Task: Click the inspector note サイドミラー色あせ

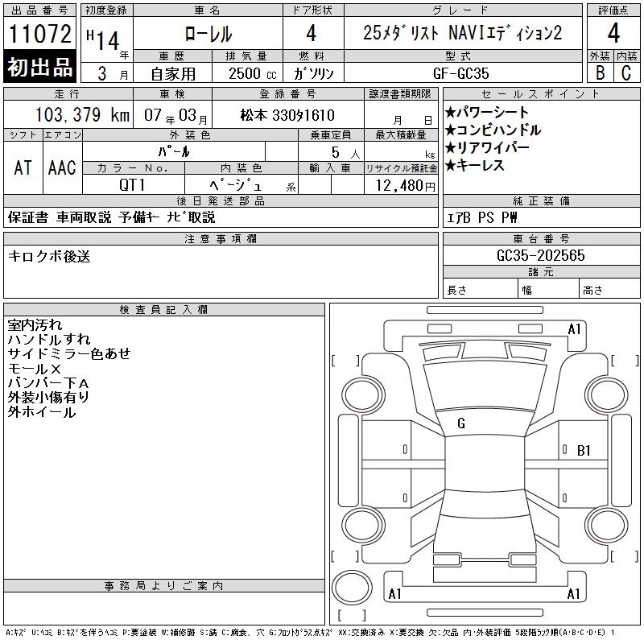Action: pyautogui.click(x=69, y=353)
